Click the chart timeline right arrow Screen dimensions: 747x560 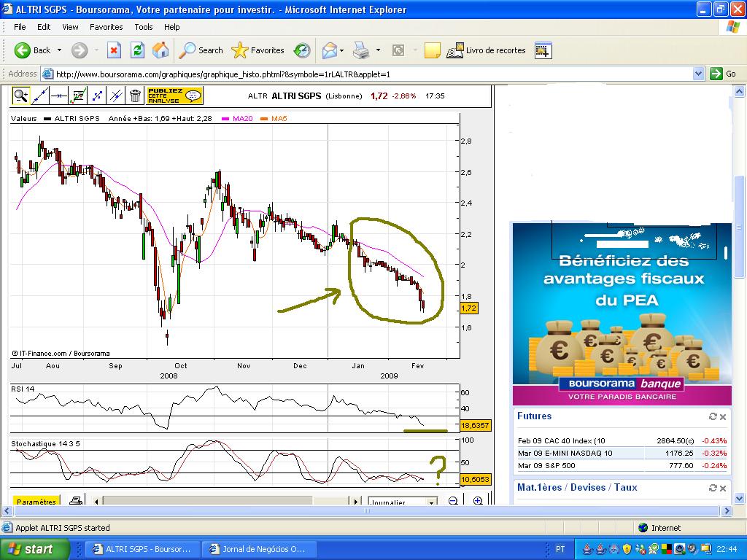pyautogui.click(x=356, y=502)
